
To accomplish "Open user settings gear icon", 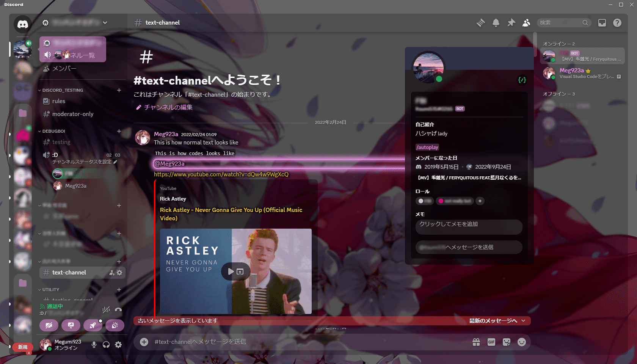I will (x=118, y=345).
